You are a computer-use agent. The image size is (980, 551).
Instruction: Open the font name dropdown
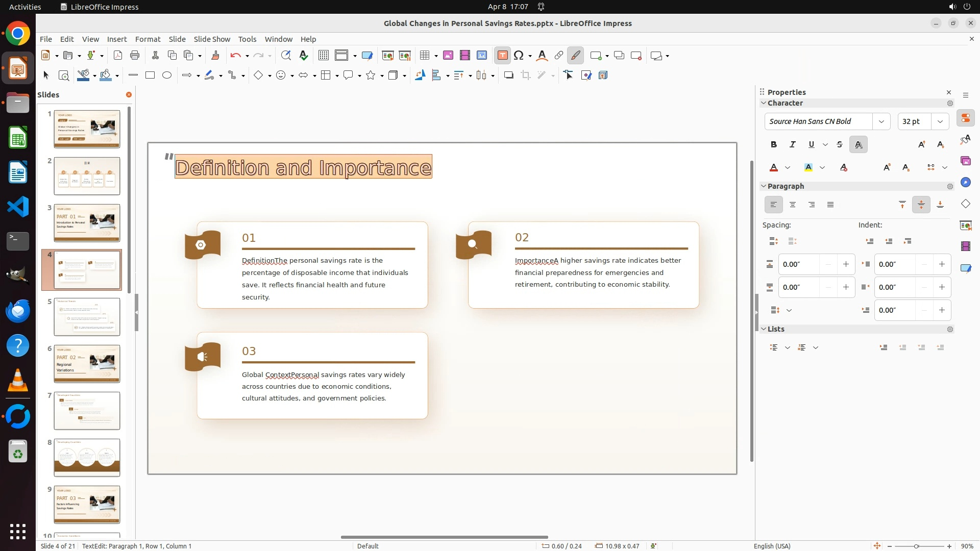[x=881, y=121]
